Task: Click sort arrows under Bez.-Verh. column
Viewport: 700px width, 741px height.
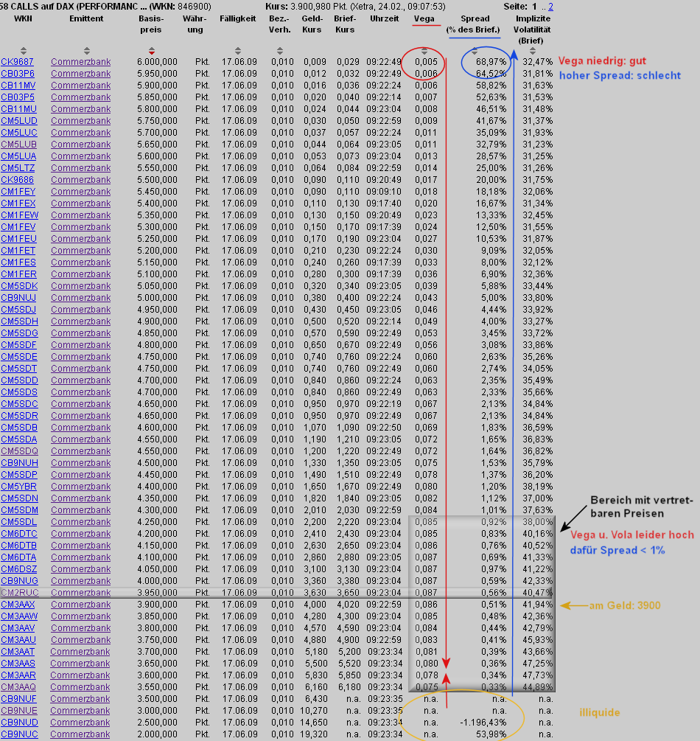Action: (x=279, y=51)
